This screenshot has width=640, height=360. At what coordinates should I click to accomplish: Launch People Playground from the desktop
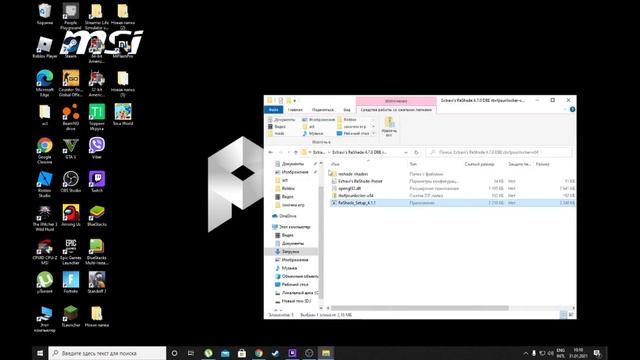[x=71, y=16]
